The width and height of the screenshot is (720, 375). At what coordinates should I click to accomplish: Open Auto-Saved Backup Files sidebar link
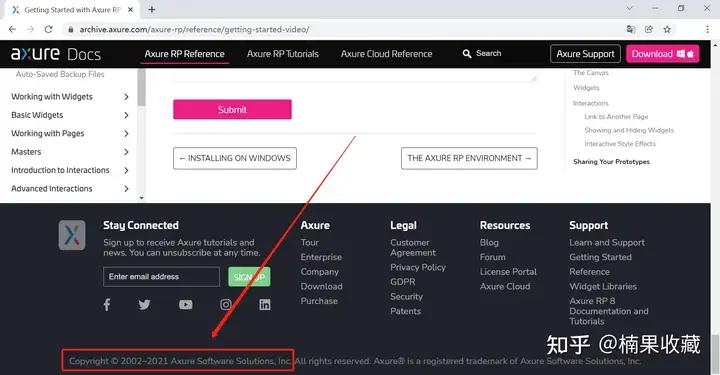pyautogui.click(x=60, y=74)
